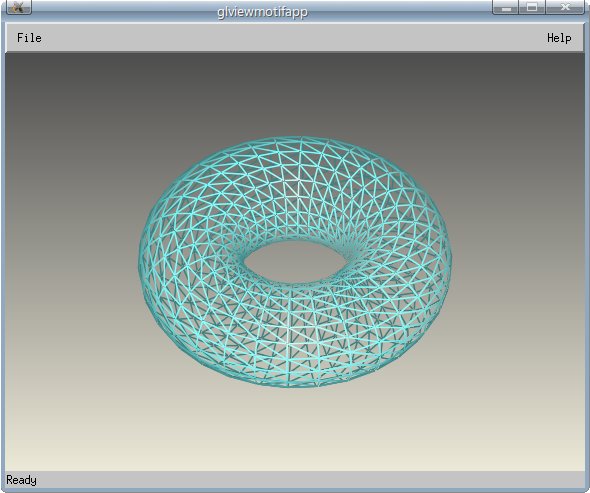Click viewport background right of the torus
Screen dimensions: 590x493
tap(519, 260)
